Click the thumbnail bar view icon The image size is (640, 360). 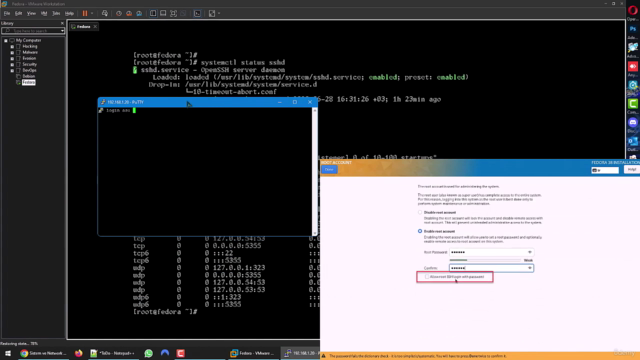click(x=163, y=13)
